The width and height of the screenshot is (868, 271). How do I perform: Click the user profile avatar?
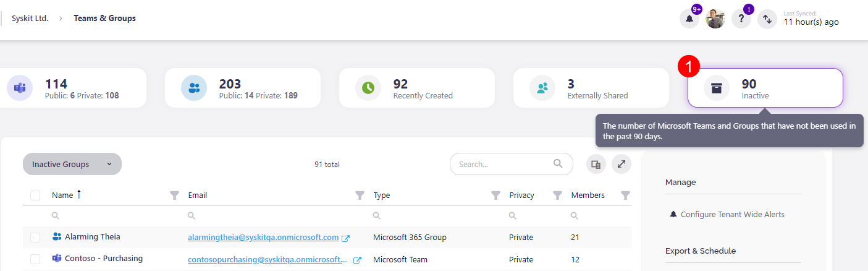click(715, 19)
